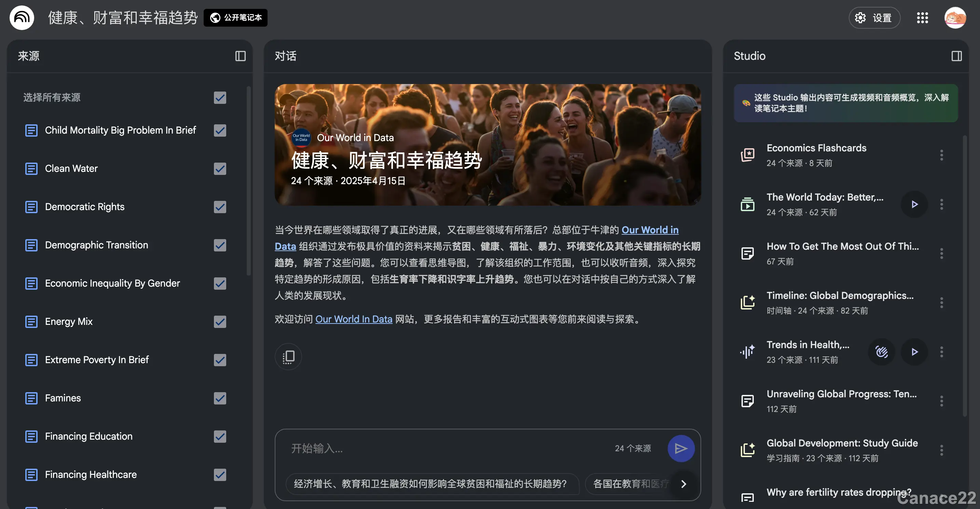Image resolution: width=980 pixels, height=509 pixels.
Task: Open Google apps grid
Action: [922, 17]
